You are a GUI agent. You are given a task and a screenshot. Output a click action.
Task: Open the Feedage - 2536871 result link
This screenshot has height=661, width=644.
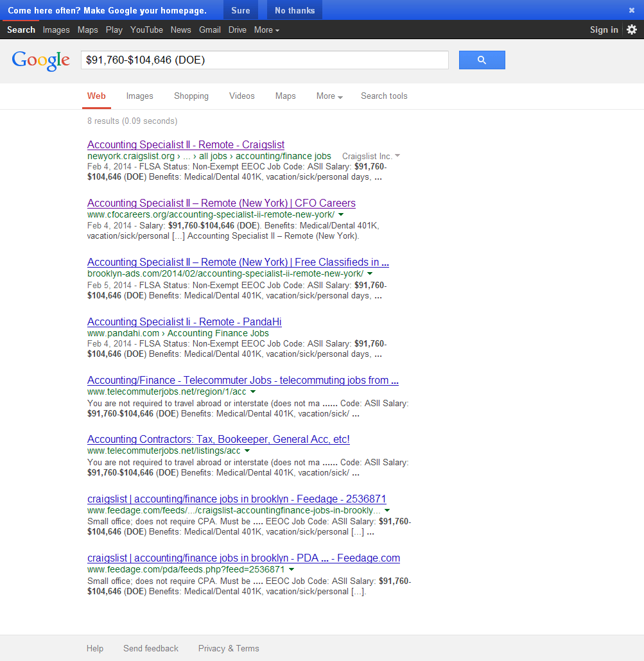(236, 499)
